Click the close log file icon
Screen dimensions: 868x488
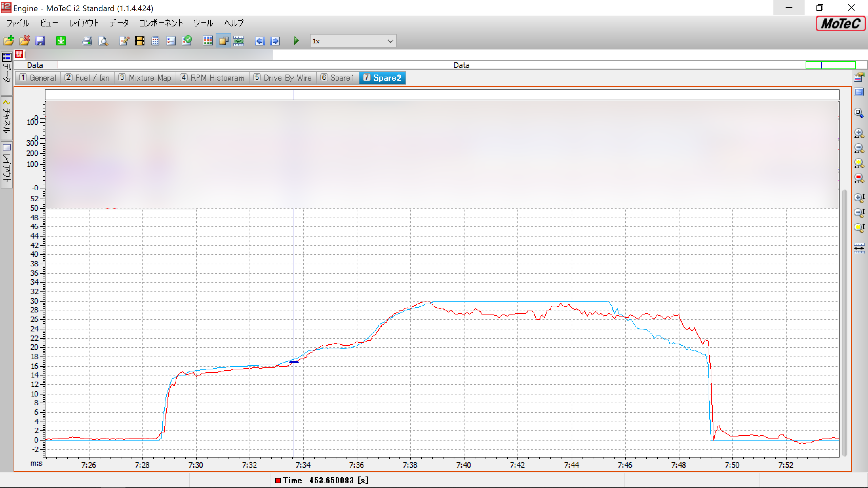(24, 41)
